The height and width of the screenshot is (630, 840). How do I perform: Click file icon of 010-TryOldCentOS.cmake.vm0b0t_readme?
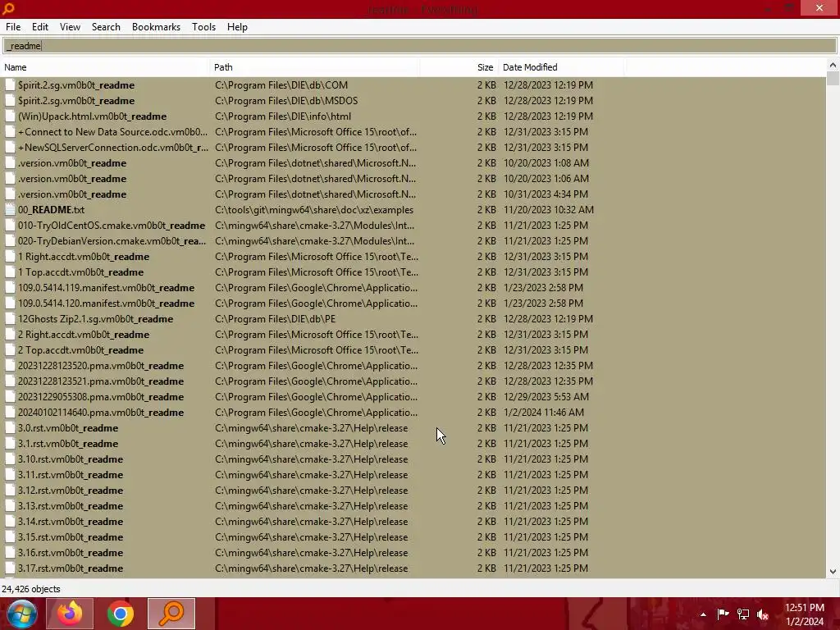click(x=10, y=226)
